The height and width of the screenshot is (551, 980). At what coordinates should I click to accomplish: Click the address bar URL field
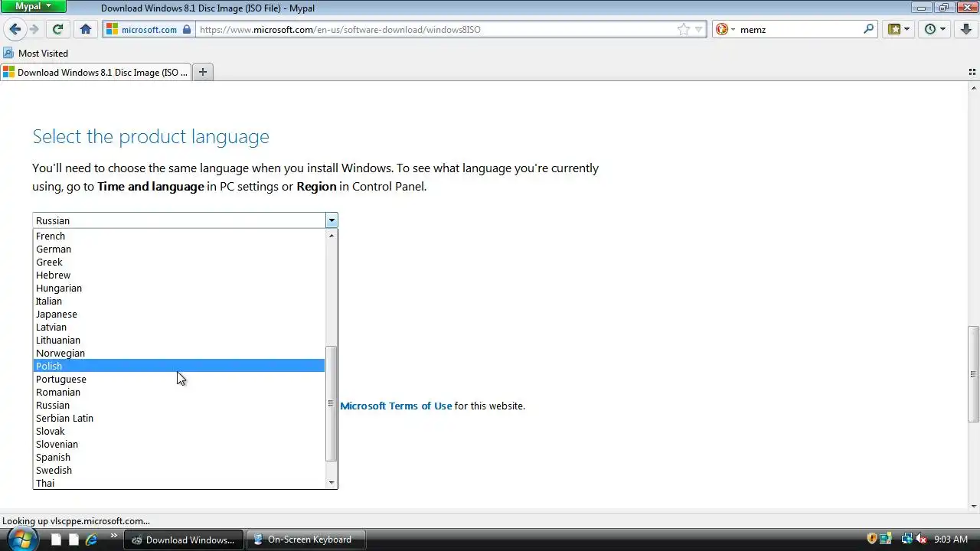tap(436, 29)
